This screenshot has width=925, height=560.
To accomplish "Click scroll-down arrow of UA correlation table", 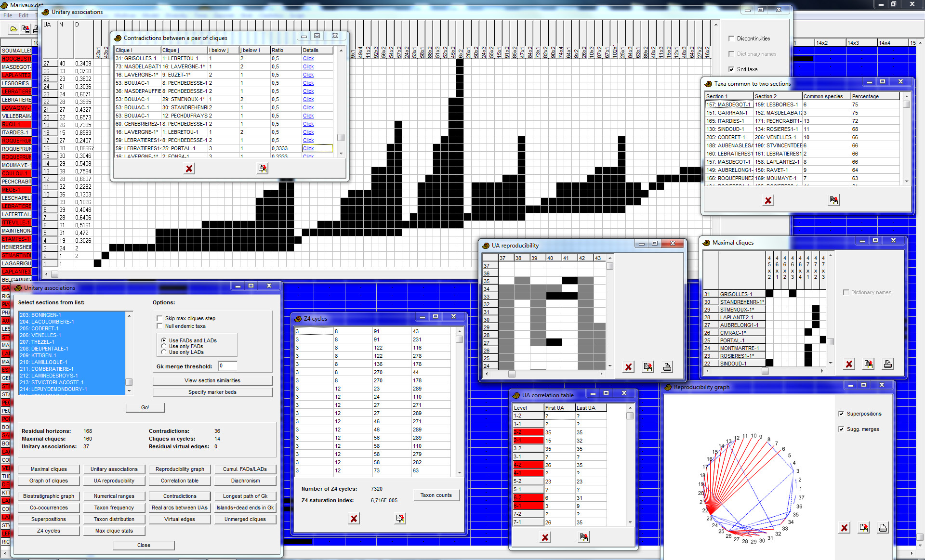I will (x=630, y=522).
